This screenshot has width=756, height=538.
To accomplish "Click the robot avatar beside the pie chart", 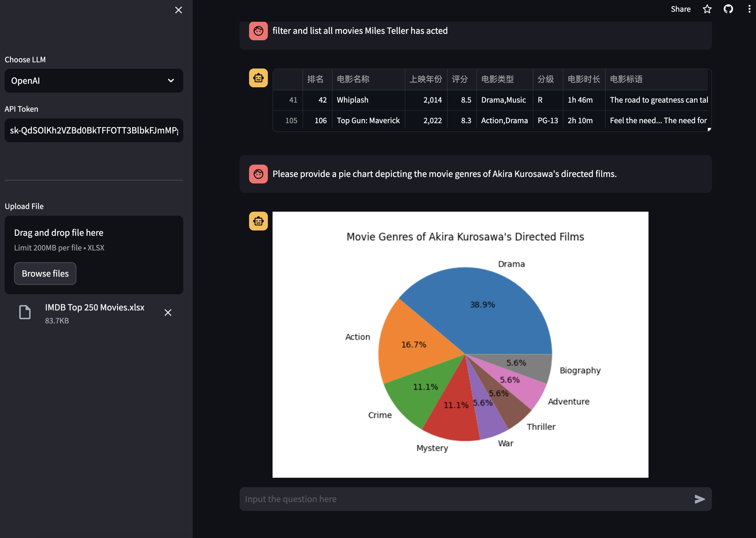I will point(258,221).
